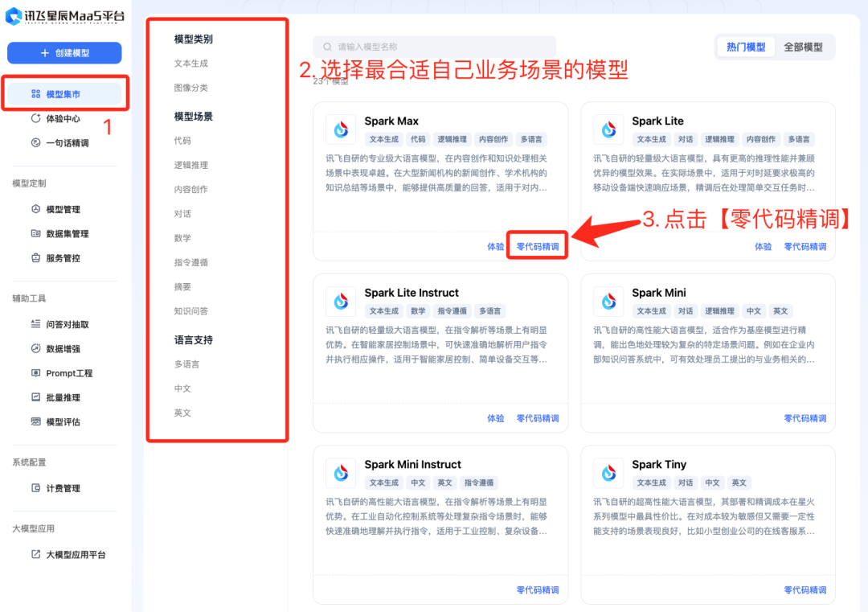This screenshot has width=868, height=612.
Task: Open 体验中心 in the sidebar
Action: pyautogui.click(x=64, y=118)
